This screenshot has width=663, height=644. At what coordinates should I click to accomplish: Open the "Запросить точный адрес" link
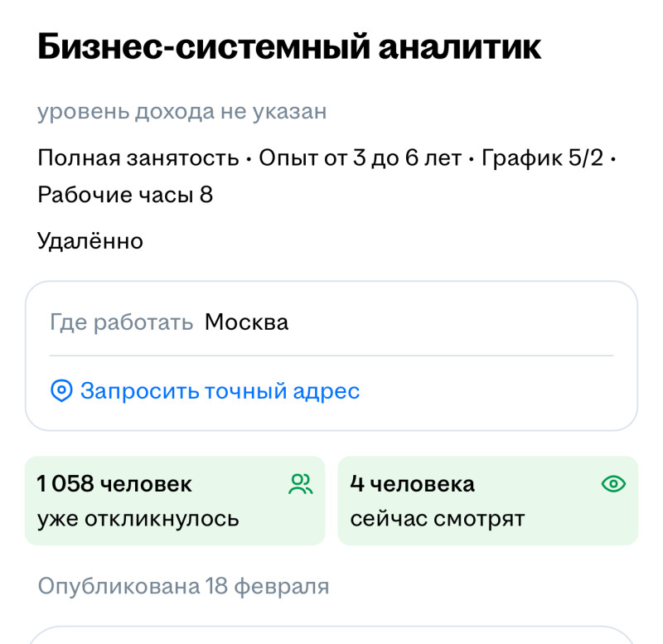[x=220, y=391]
